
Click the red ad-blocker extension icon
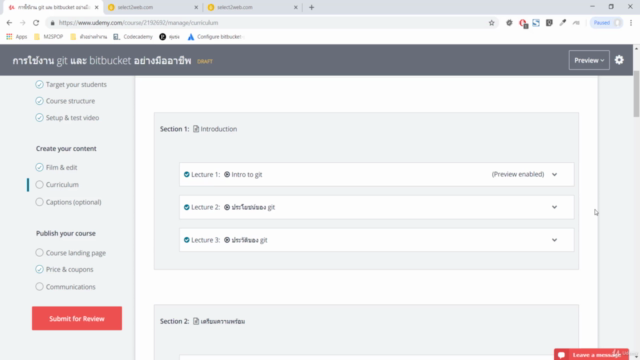522,23
